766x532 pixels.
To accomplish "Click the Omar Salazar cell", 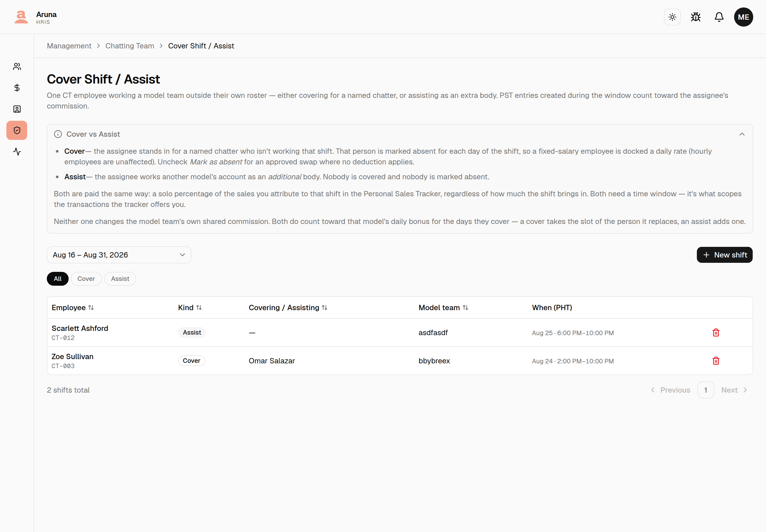I will pos(272,361).
